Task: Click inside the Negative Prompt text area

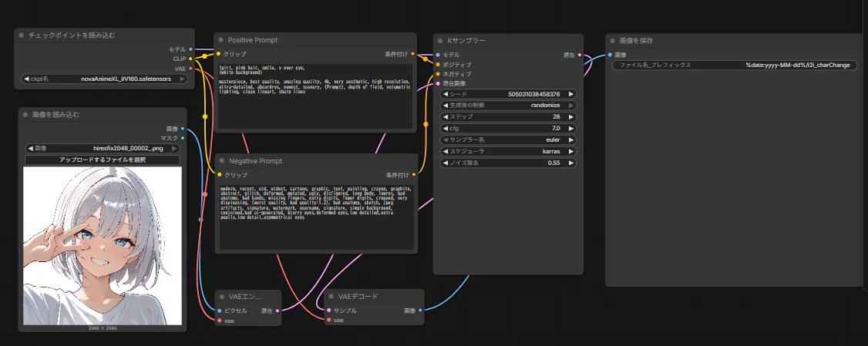Action: tap(316, 217)
